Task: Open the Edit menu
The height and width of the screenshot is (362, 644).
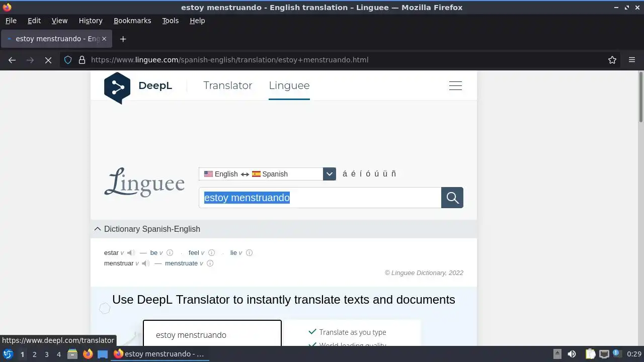Action: coord(34,21)
